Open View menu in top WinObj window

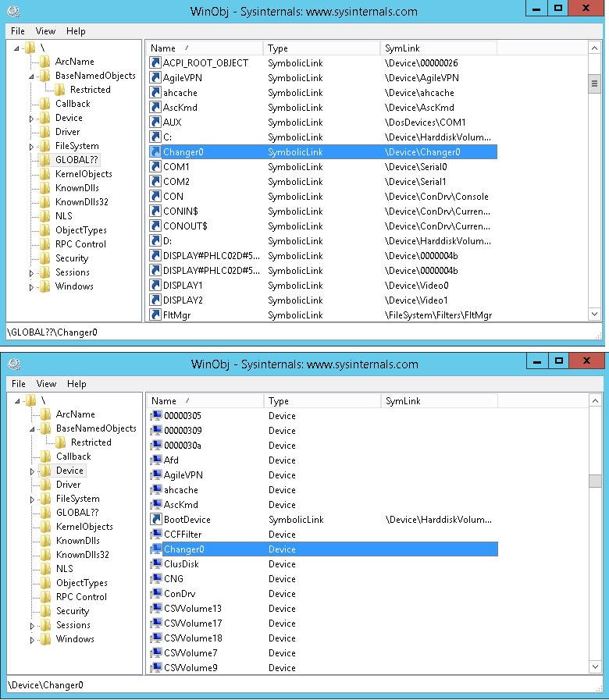tap(45, 31)
